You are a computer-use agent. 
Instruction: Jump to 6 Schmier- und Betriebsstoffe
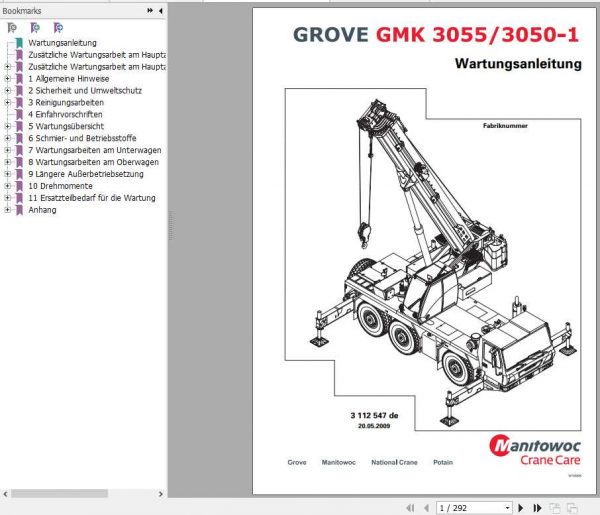82,138
